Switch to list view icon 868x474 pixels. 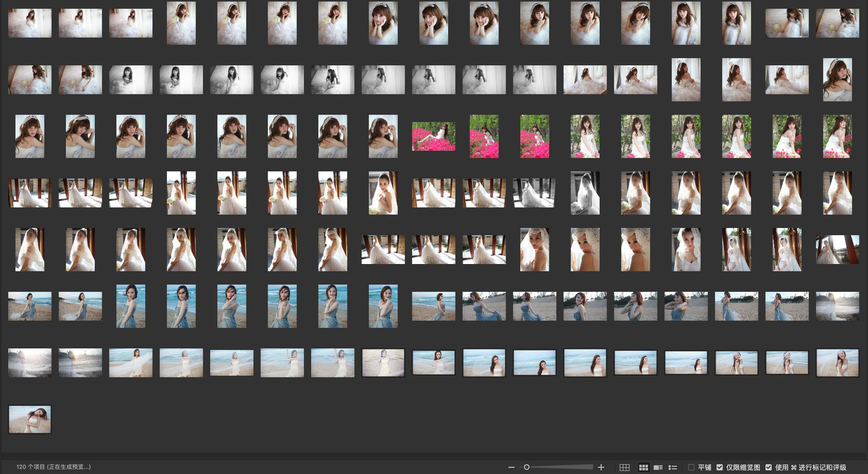click(x=672, y=467)
